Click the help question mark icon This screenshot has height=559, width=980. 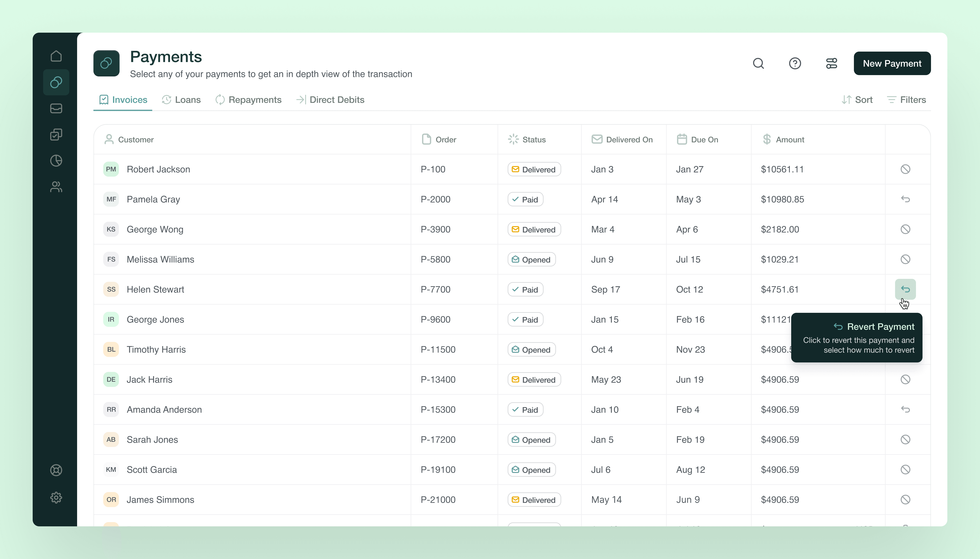(795, 63)
